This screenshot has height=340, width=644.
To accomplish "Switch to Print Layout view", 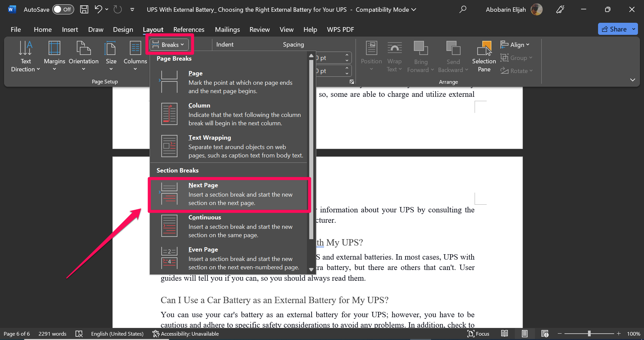I will [x=525, y=334].
